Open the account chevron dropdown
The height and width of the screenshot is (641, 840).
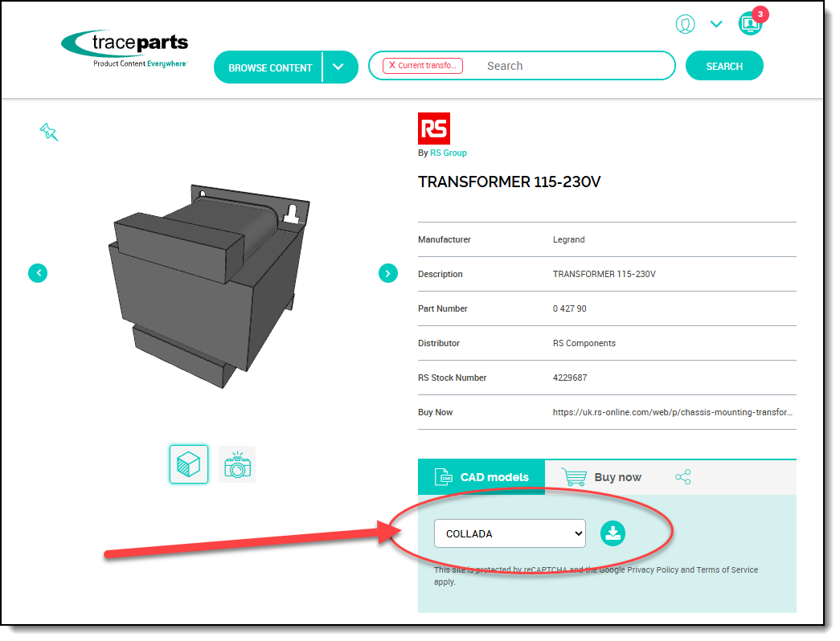[x=715, y=24]
